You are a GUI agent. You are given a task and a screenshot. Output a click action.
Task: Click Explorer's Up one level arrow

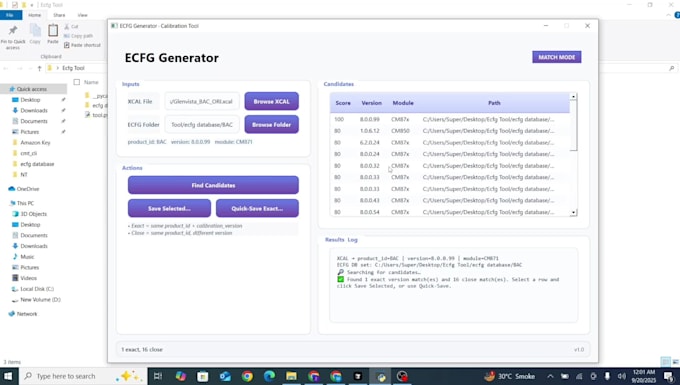click(x=39, y=69)
